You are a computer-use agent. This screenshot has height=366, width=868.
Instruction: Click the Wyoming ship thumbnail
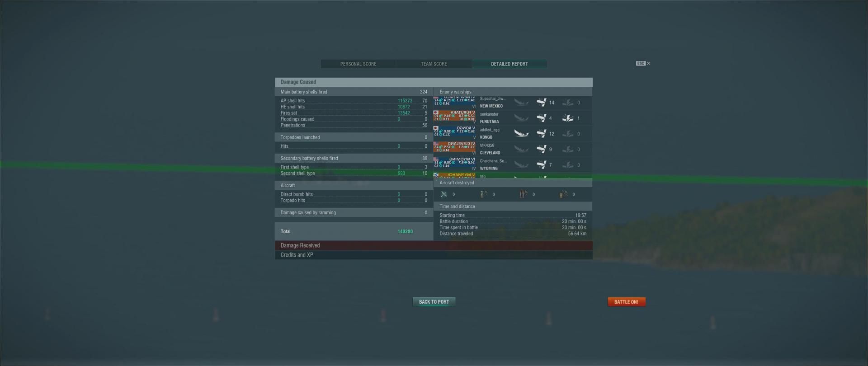[454, 163]
